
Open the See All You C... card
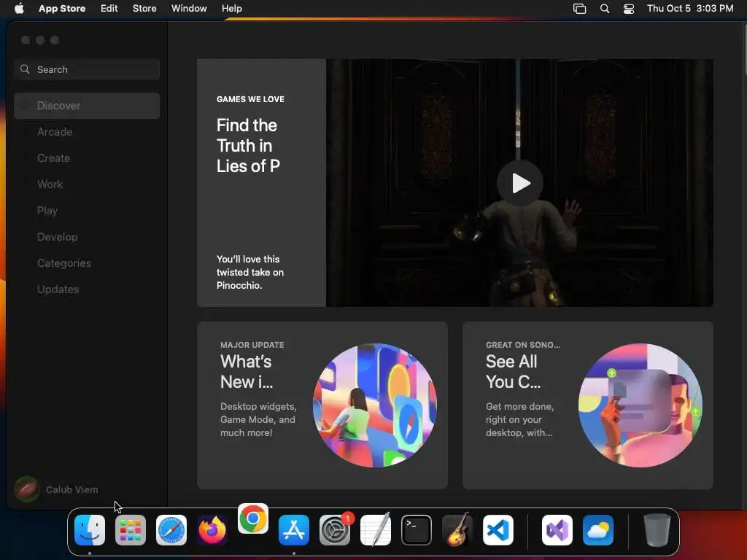click(587, 405)
